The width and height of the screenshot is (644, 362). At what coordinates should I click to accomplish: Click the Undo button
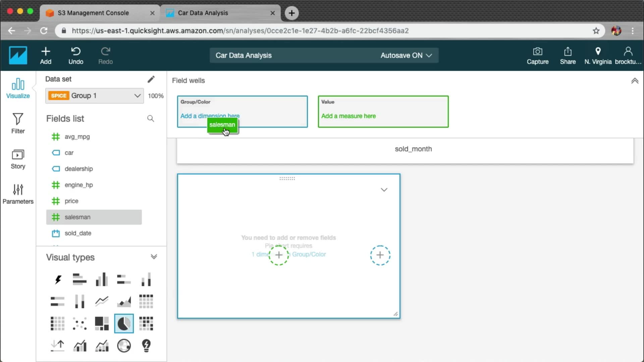point(76,55)
